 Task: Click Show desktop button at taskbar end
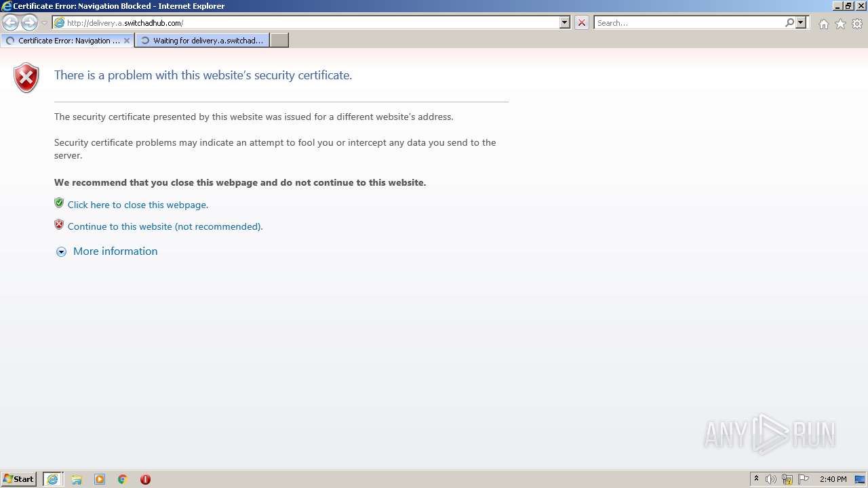861,479
